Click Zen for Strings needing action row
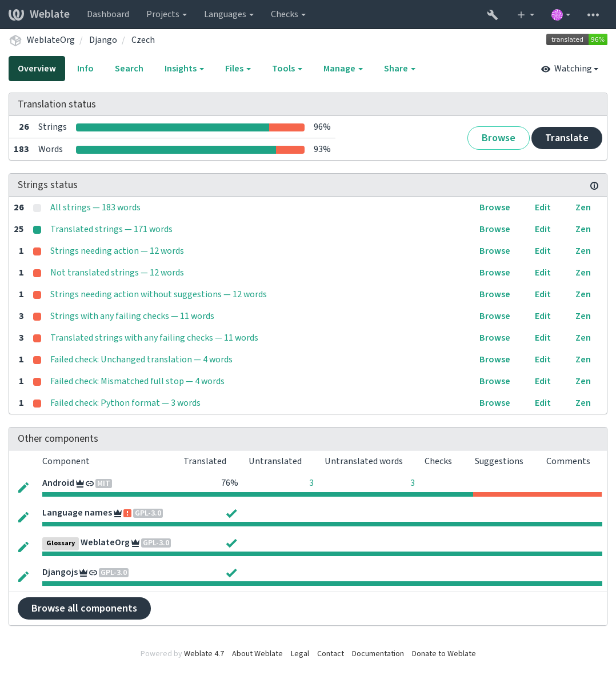This screenshot has height=675, width=616. tap(583, 251)
